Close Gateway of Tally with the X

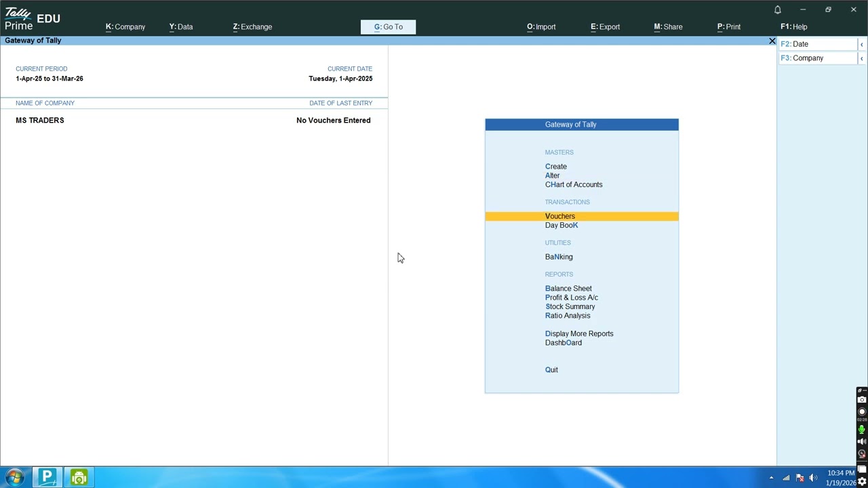(772, 41)
